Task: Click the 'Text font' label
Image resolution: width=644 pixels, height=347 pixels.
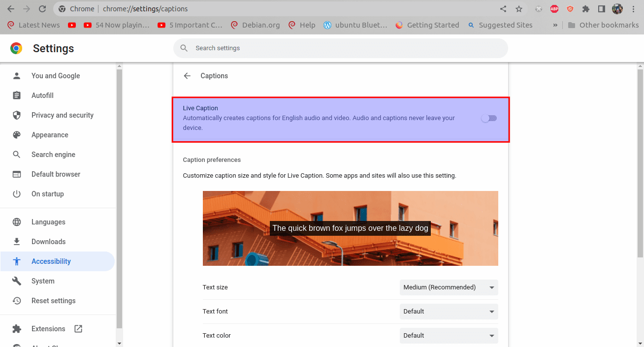Action: [x=215, y=312]
